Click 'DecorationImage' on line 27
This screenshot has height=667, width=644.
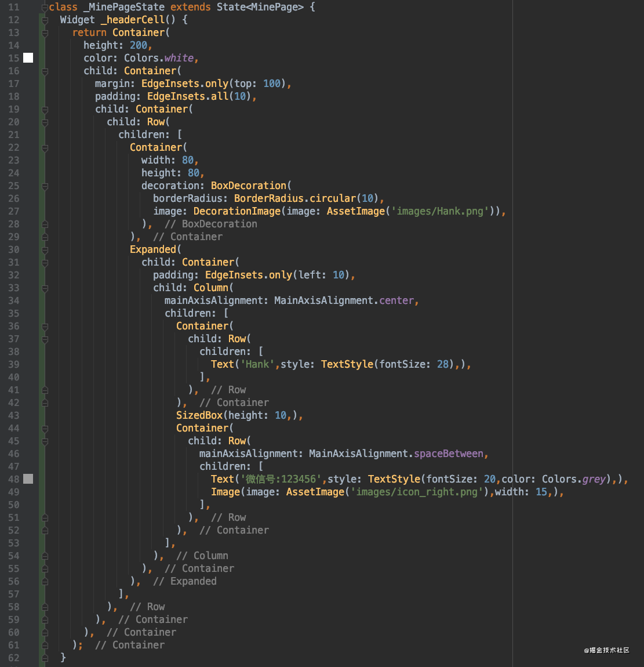click(x=237, y=212)
